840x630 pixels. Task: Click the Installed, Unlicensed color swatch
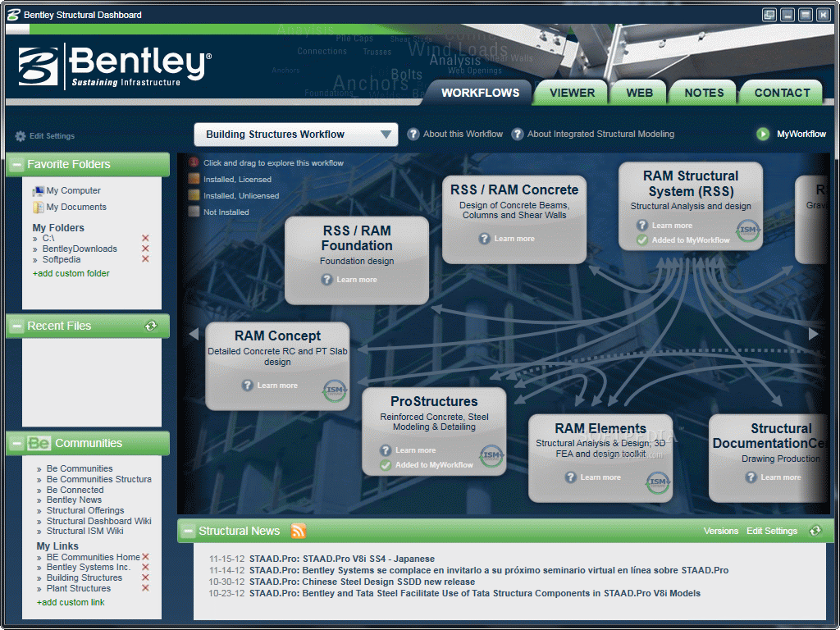point(194,195)
